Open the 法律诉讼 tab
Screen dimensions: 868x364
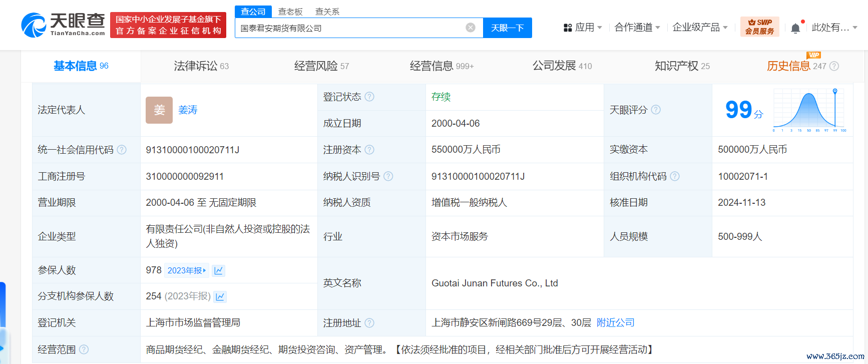pyautogui.click(x=201, y=66)
